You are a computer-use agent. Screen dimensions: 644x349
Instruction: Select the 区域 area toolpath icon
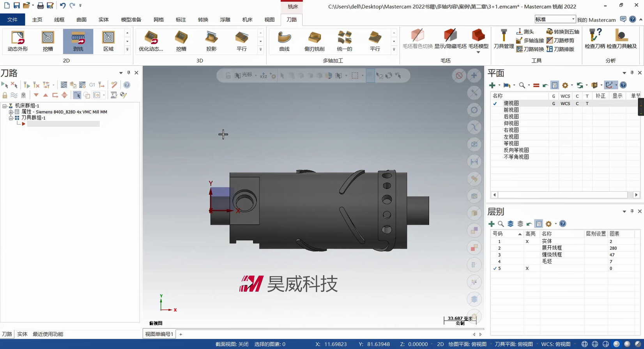108,41
